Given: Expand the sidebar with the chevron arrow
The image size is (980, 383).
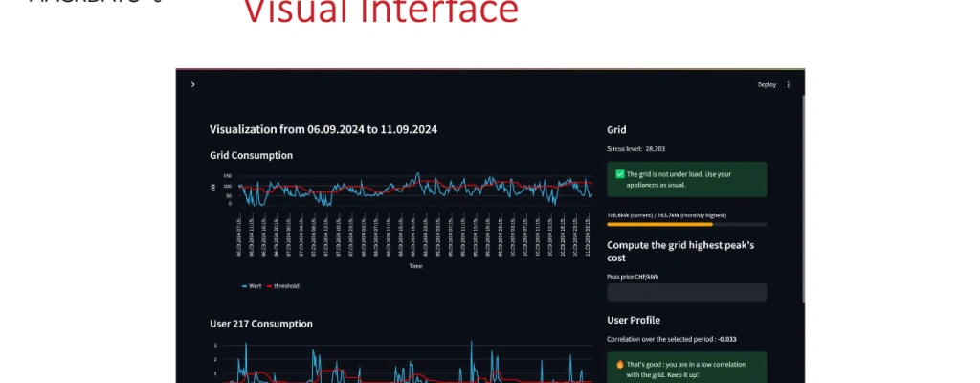Looking at the screenshot, I should pos(193,84).
